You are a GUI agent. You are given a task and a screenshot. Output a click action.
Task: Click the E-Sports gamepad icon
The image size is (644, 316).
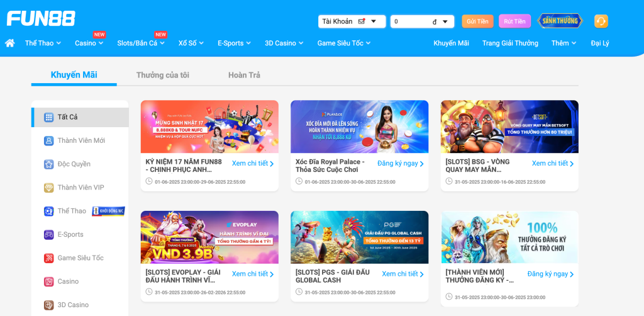[x=49, y=234]
